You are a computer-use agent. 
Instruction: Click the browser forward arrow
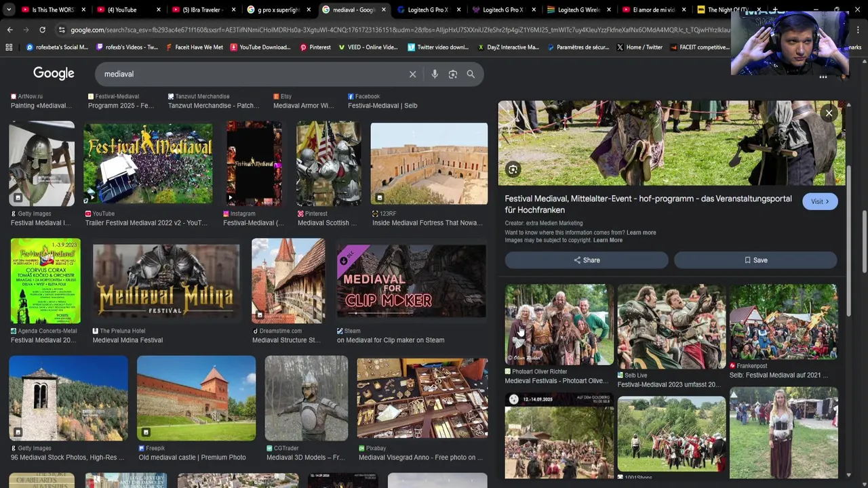point(26,30)
